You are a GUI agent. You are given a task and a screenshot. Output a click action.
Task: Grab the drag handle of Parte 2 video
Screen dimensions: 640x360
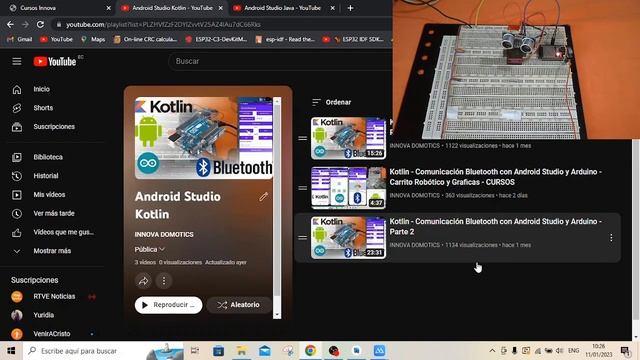(302, 238)
